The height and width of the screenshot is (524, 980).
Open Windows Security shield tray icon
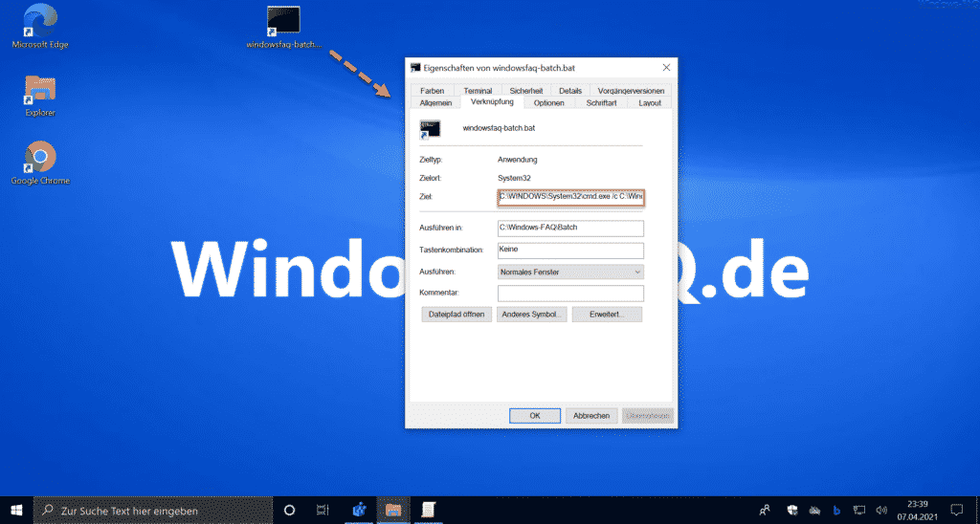791,510
